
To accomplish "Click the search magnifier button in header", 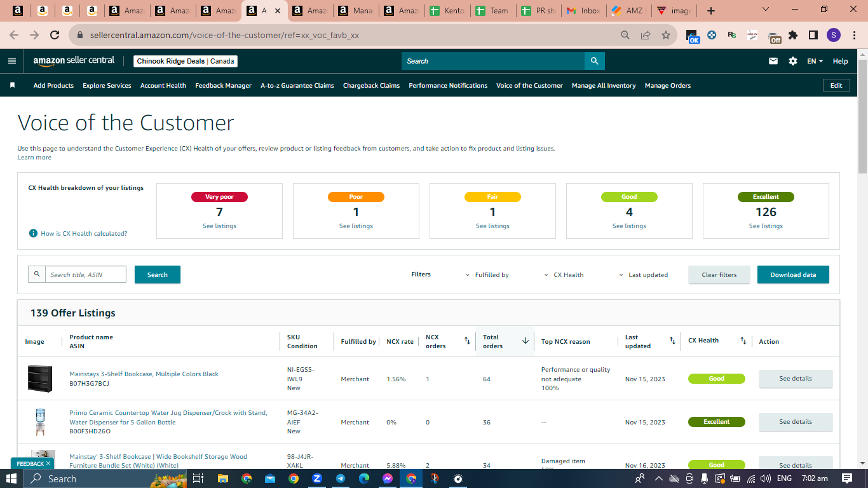I will click(594, 61).
